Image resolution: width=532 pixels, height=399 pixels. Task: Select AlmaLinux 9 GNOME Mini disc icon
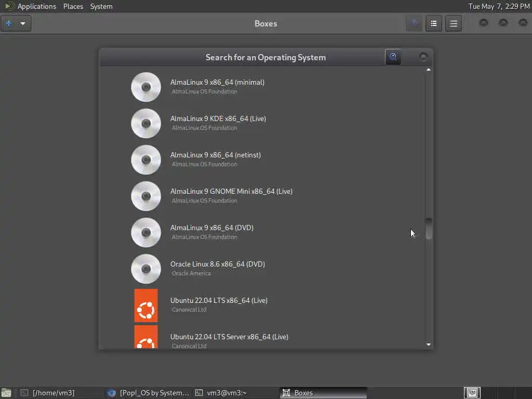coord(146,196)
